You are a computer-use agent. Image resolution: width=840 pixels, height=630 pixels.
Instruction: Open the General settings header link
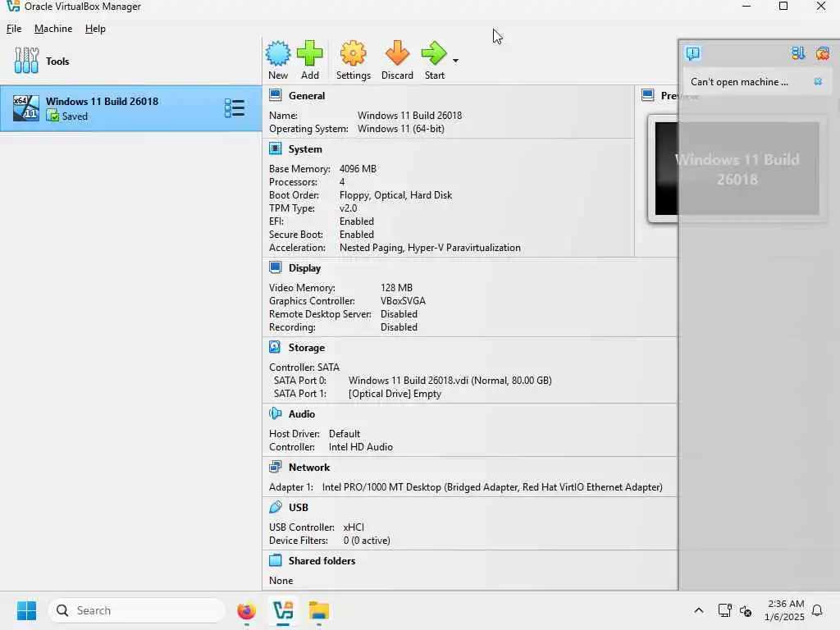(x=307, y=96)
